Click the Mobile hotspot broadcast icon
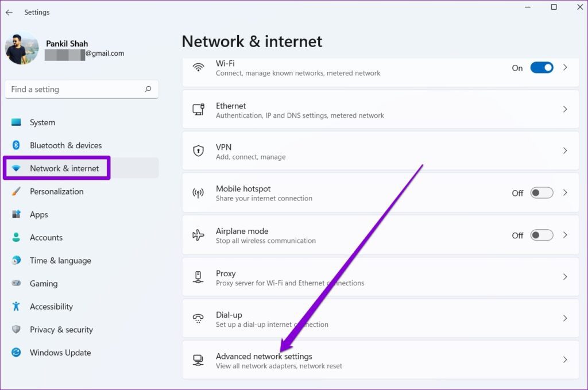The height and width of the screenshot is (390, 588). (198, 193)
